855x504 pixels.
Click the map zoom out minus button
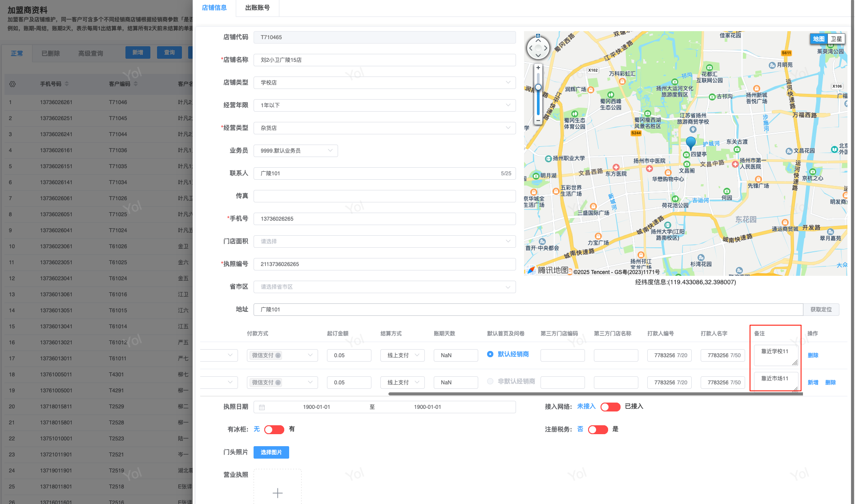538,121
